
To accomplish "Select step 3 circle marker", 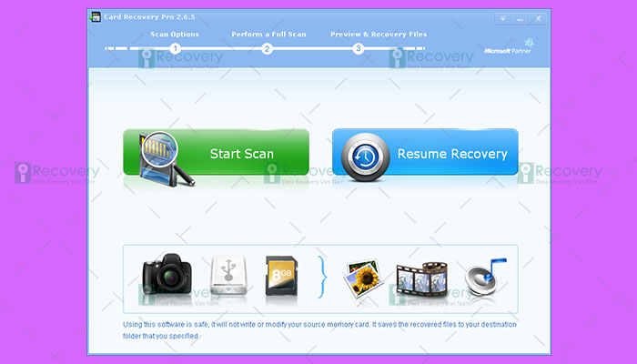I will click(358, 49).
